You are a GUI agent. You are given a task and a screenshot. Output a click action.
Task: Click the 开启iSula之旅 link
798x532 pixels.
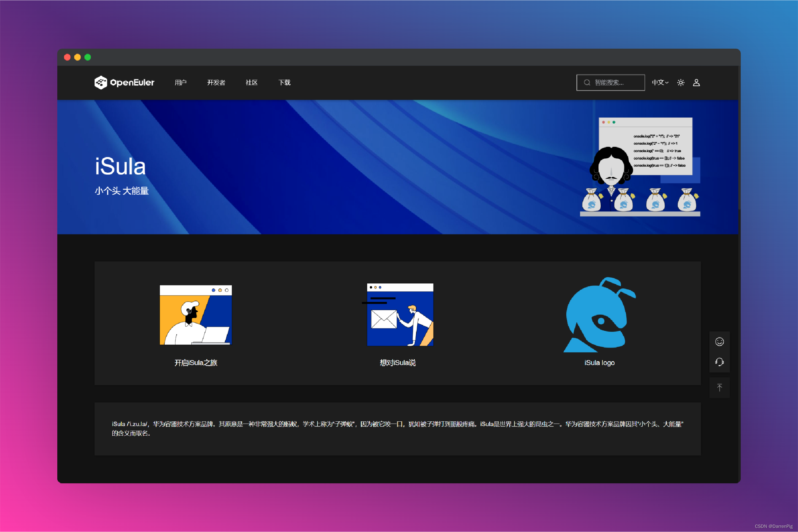point(195,363)
